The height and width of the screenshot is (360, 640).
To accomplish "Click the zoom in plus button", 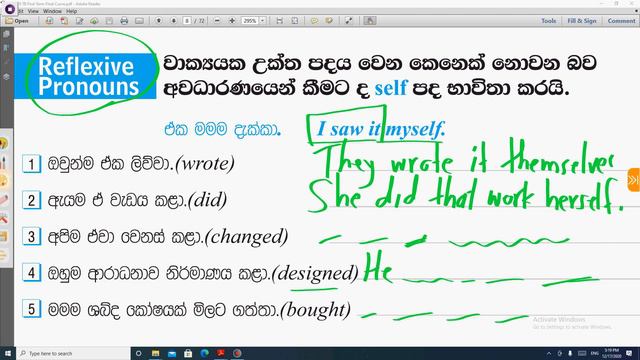I will [232, 21].
